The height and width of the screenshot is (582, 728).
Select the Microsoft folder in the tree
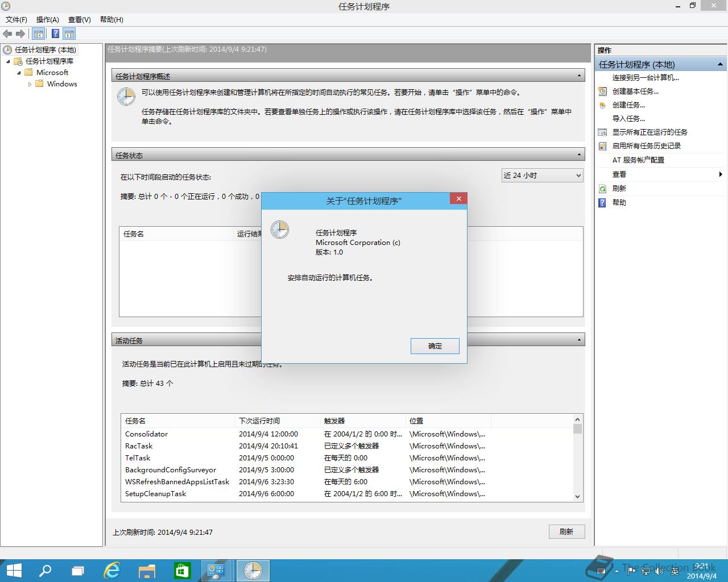tap(52, 73)
